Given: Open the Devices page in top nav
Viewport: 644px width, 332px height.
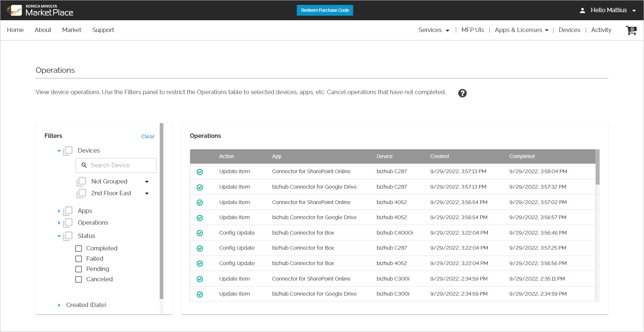Looking at the screenshot, I should pos(569,30).
